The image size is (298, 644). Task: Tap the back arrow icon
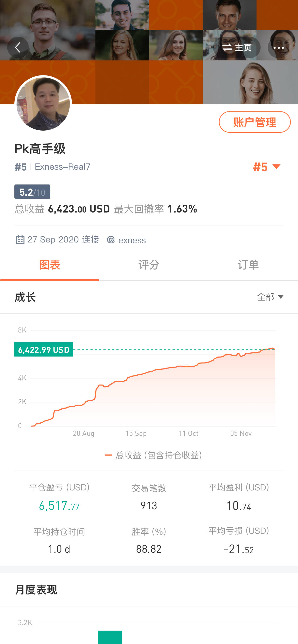coord(18,47)
